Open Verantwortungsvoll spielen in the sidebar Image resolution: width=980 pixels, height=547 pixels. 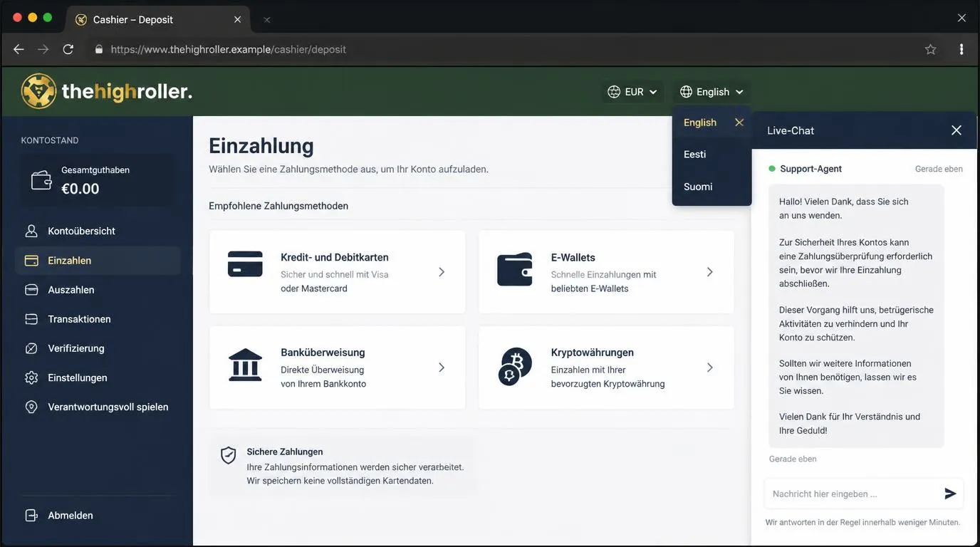[x=98, y=407]
